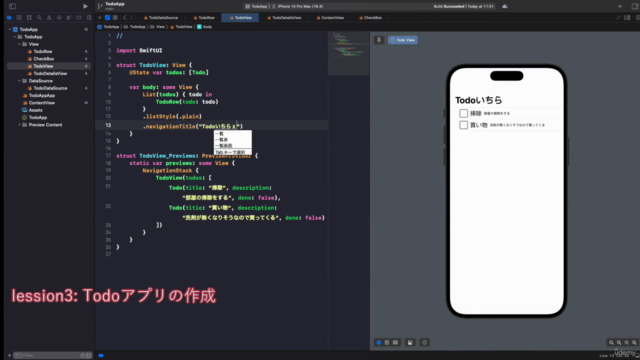Open the Test navigator diamond icon

click(59, 18)
